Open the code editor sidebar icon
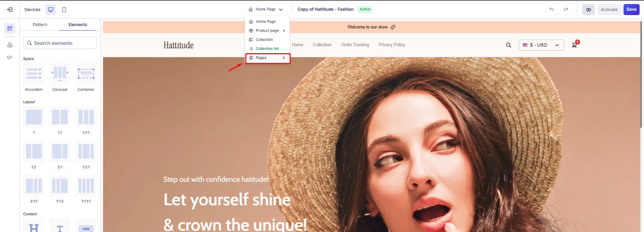 pos(10,57)
